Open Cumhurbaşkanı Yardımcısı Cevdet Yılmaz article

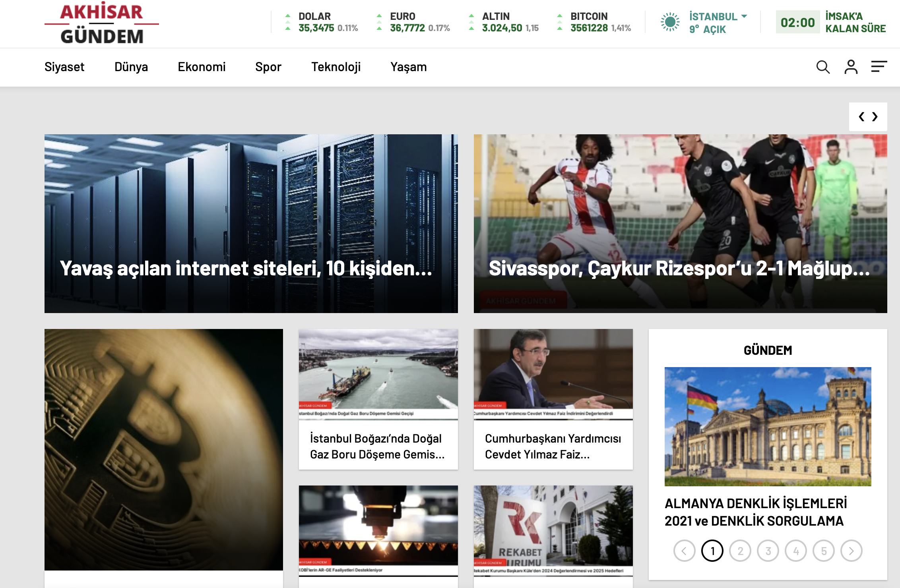click(x=553, y=446)
